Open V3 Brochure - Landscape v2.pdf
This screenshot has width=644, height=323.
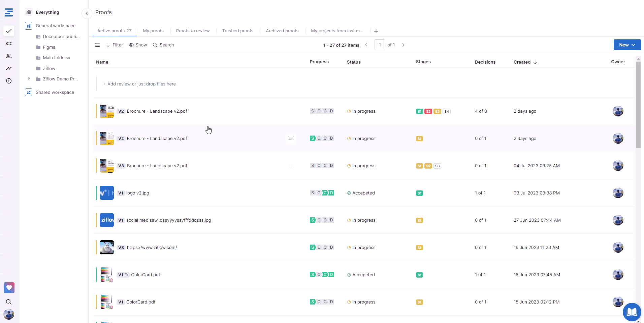[x=157, y=166]
